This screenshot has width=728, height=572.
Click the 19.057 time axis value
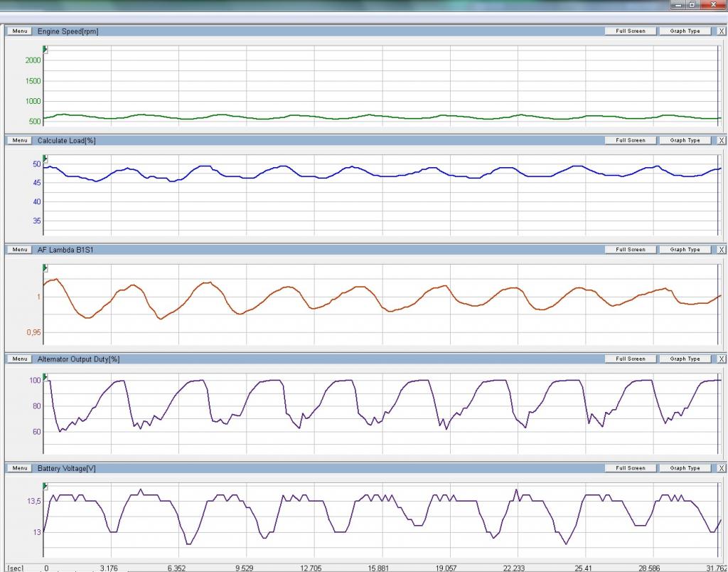pyautogui.click(x=446, y=568)
